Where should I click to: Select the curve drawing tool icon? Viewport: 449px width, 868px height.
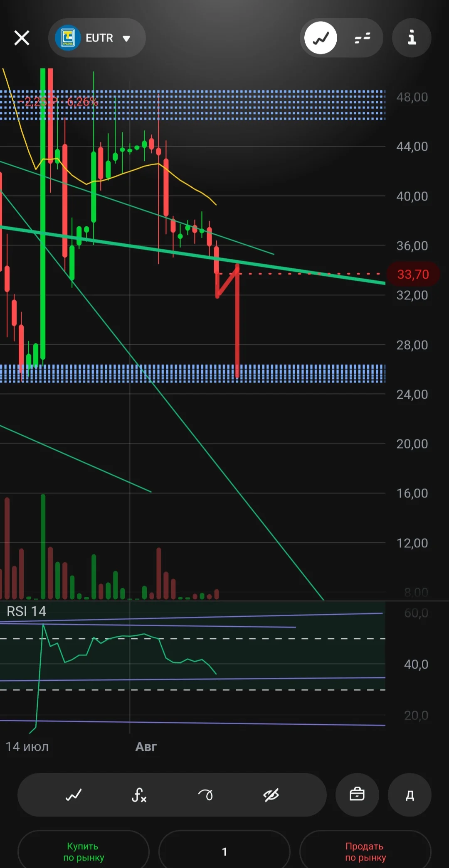tap(205, 795)
